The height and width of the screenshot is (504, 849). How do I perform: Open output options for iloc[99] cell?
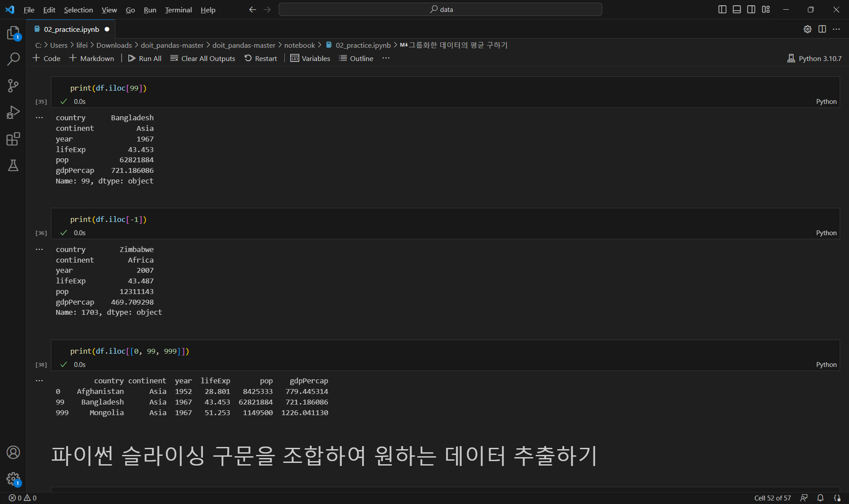(x=39, y=118)
